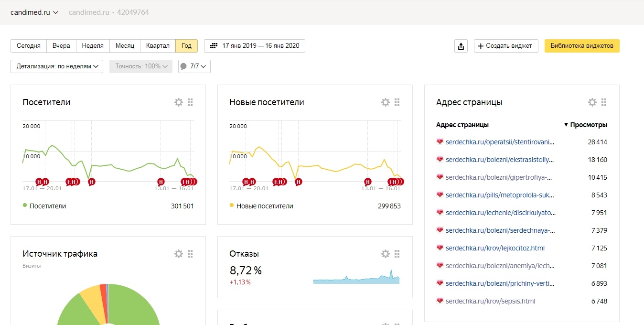This screenshot has width=644, height=325.
Task: Click heart favicon beside krov/sepsis.html link
Action: click(x=440, y=301)
